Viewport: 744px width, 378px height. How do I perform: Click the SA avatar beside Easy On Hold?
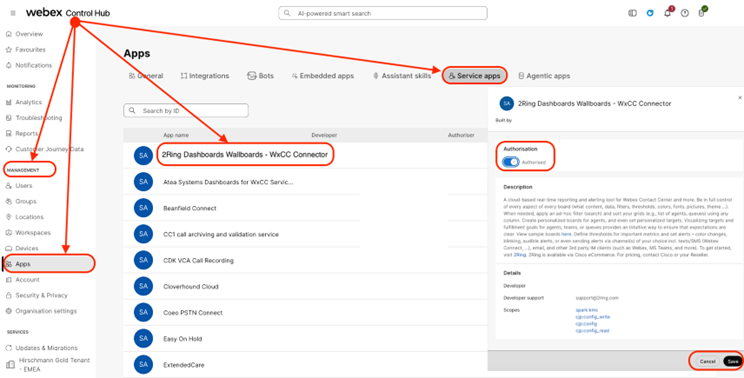tap(143, 338)
